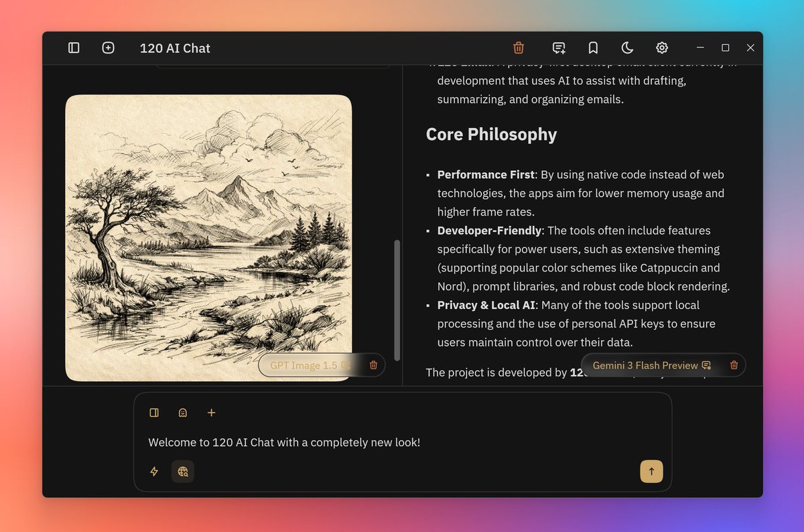The width and height of the screenshot is (804, 532).
Task: Click the lightning bolt icon in input box
Action: pyautogui.click(x=154, y=471)
